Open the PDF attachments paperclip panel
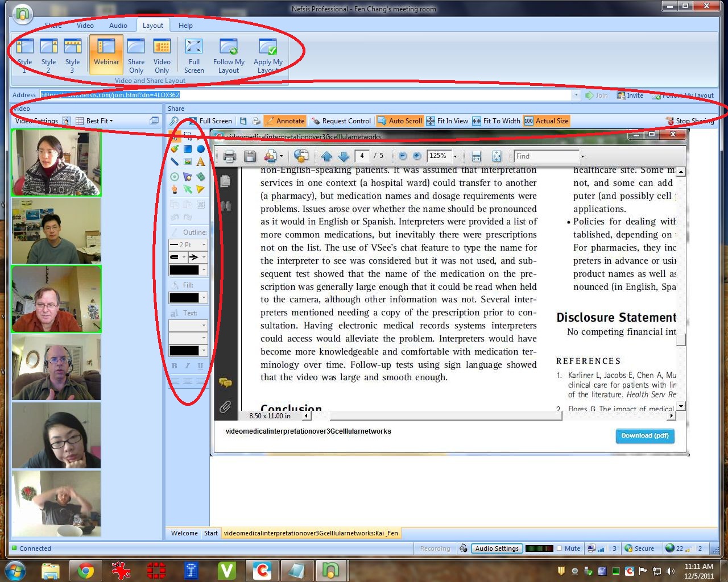The height and width of the screenshot is (582, 728). tap(225, 406)
